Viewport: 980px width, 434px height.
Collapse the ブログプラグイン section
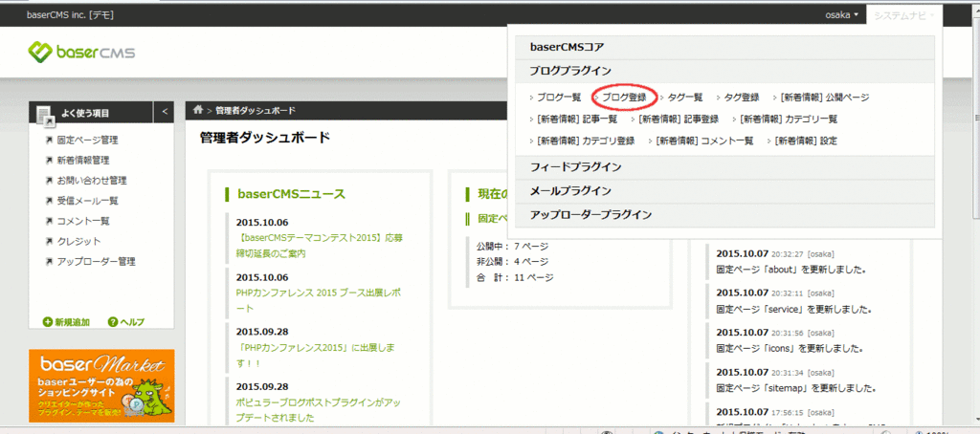[725, 71]
